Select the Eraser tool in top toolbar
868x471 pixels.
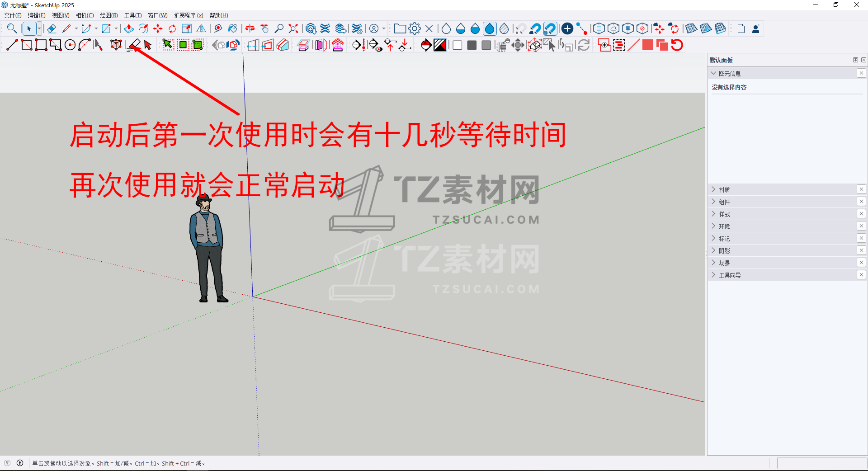coord(52,29)
